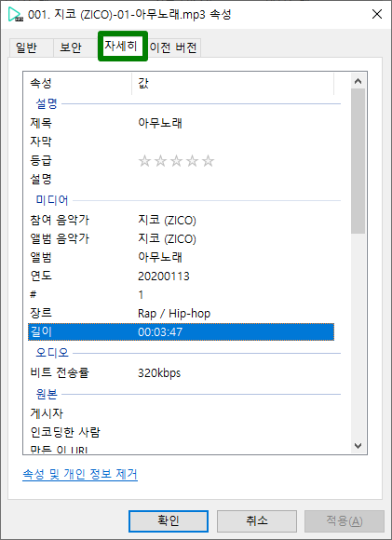Click the vertical scrollbar thumb
The width and height of the screenshot is (392, 540).
(358, 161)
